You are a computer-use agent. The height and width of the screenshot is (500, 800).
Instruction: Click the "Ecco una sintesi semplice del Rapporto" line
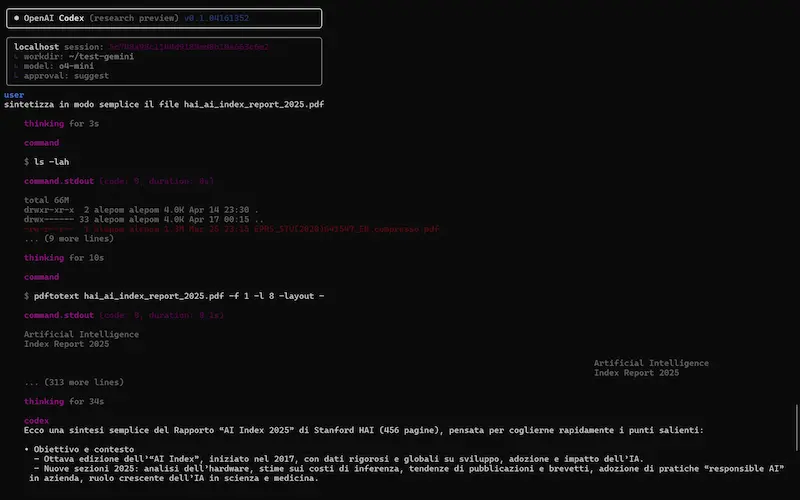(x=364, y=430)
